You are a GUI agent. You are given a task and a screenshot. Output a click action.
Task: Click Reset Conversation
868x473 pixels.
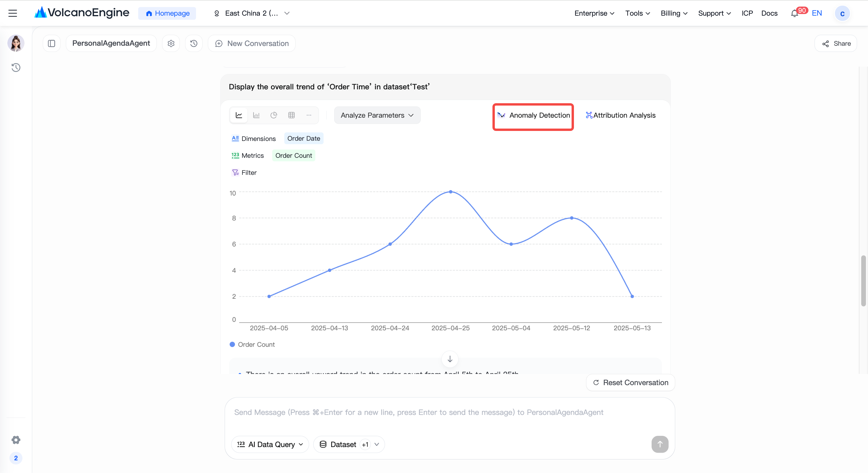630,382
